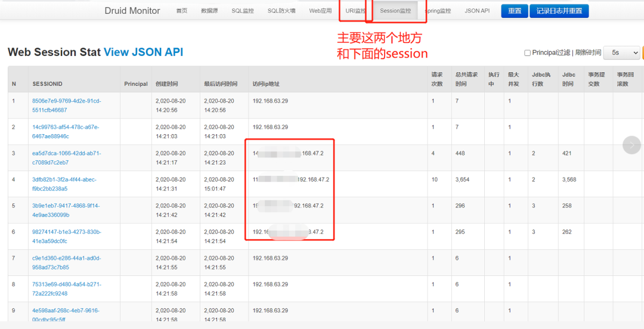This screenshot has width=644, height=329.
Task: Open the 刷新时间 5s dropdown
Action: [x=621, y=52]
